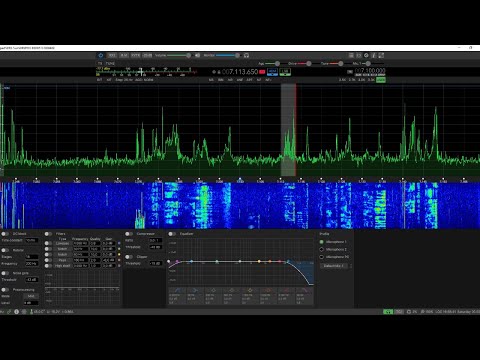Click the -20 dB attenuator button
The height and width of the screenshot is (360, 480).
(x=147, y=55)
